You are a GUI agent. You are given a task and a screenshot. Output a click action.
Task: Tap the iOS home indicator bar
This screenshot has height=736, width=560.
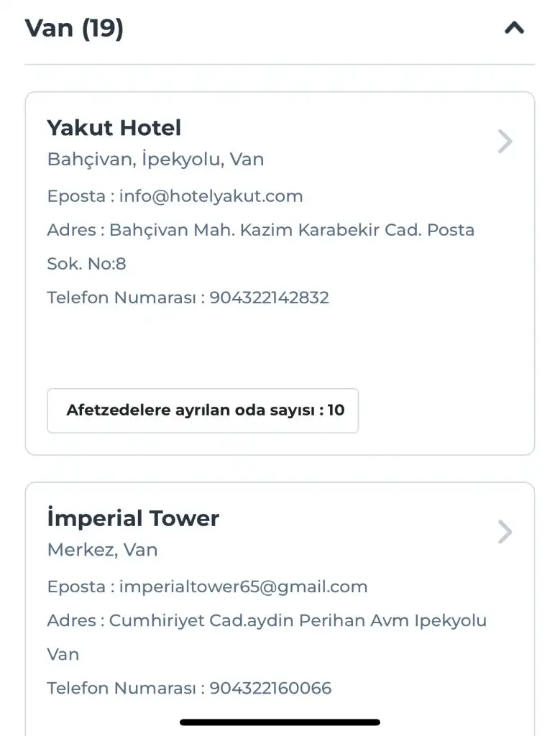(x=280, y=722)
